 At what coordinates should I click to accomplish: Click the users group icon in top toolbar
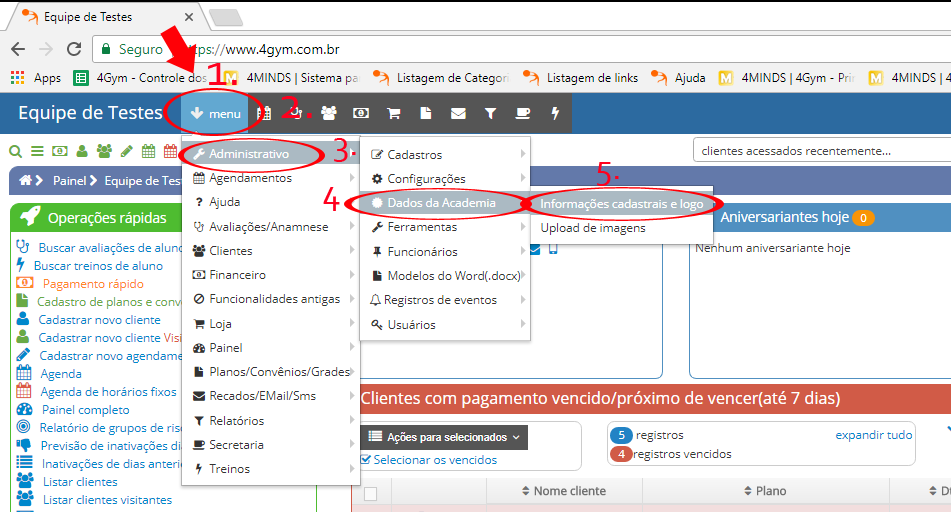point(329,113)
